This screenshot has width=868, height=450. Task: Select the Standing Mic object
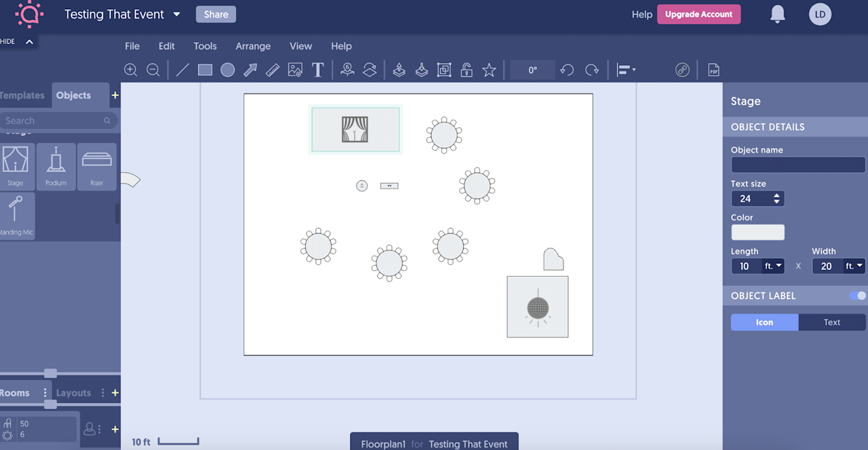[17, 215]
